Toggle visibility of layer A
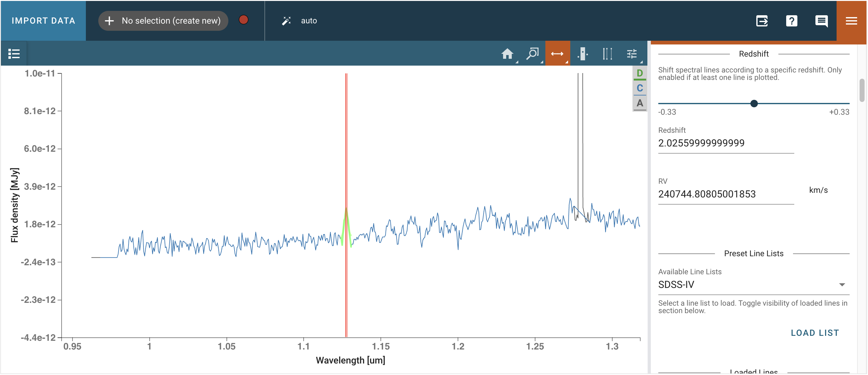 click(x=640, y=103)
